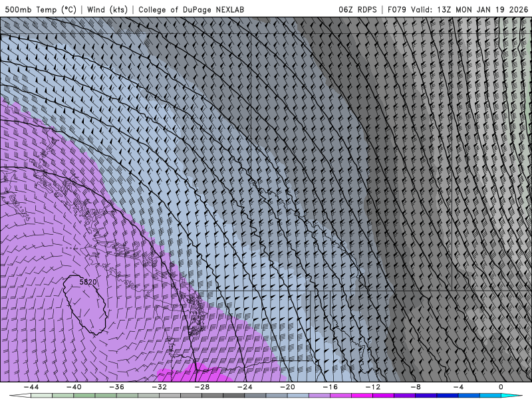Click the -8 color bar value
The height and width of the screenshot is (399, 532).
416,387
